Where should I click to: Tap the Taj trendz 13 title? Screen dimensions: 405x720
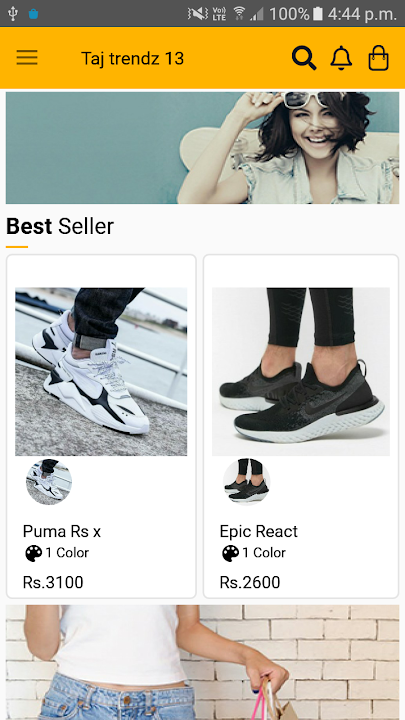132,58
